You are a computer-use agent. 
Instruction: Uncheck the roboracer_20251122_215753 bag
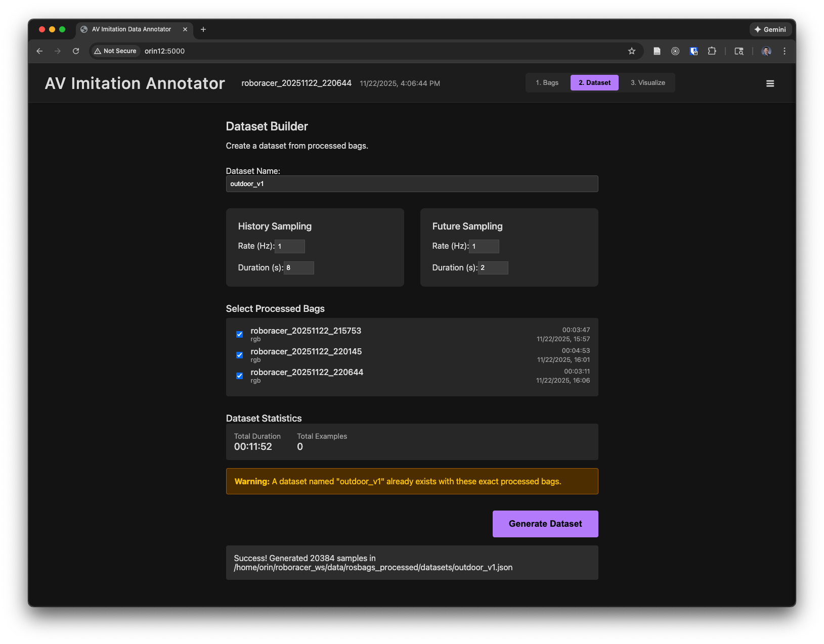point(240,334)
